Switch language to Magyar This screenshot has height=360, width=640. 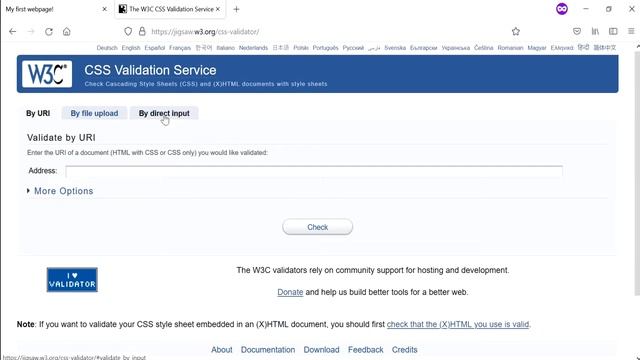tap(537, 48)
